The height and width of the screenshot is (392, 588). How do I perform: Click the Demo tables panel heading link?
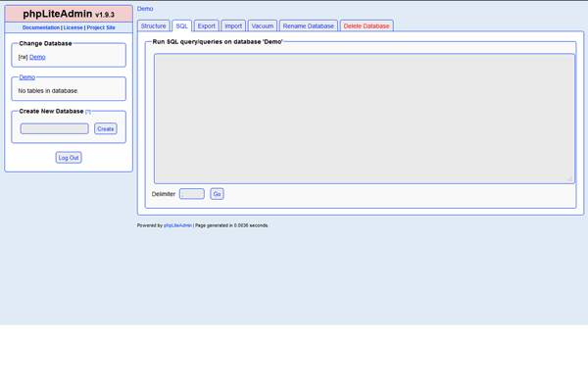click(x=26, y=76)
